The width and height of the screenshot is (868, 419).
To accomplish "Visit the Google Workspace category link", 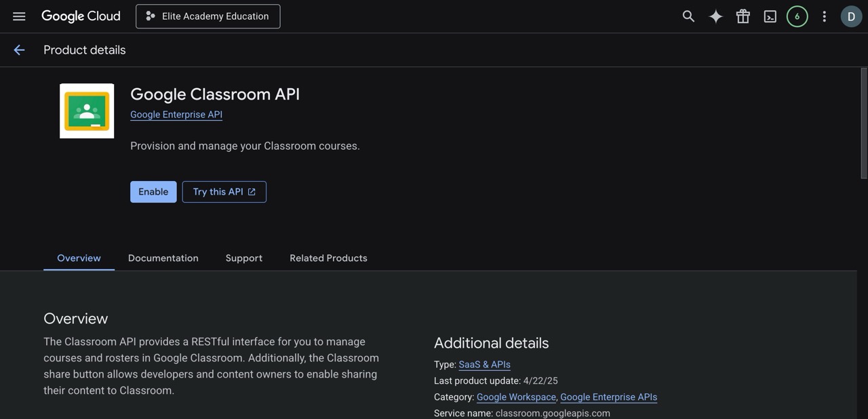I will pos(515,397).
